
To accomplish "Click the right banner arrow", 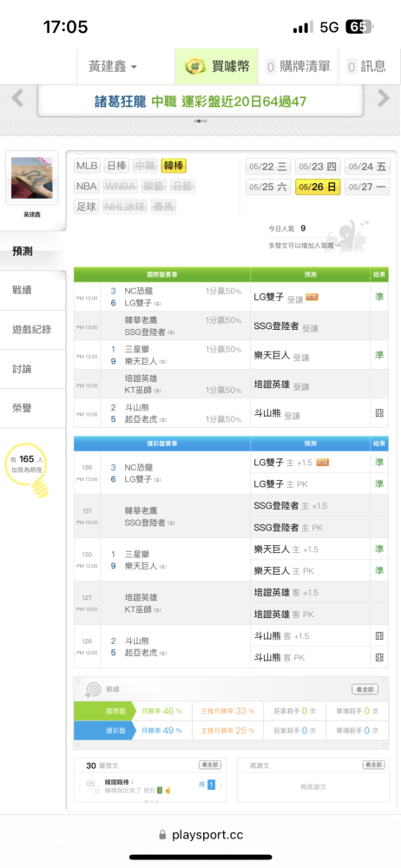I will pyautogui.click(x=384, y=99).
